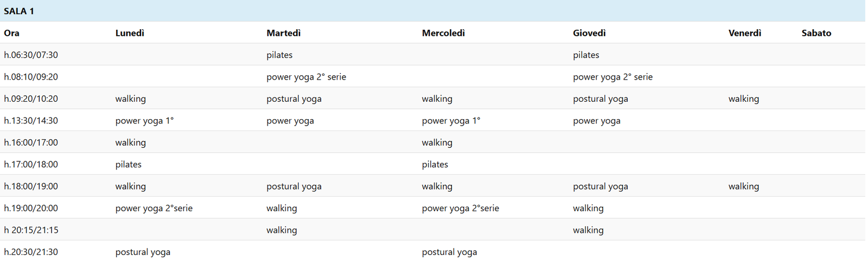The width and height of the screenshot is (868, 261).
Task: Click Wednesday's power yoga 2°serie at 19:00
Action: click(x=460, y=208)
